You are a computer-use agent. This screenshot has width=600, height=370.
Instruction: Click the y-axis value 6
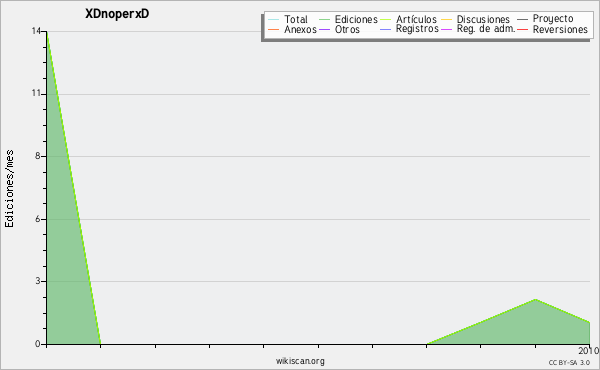tap(38, 219)
